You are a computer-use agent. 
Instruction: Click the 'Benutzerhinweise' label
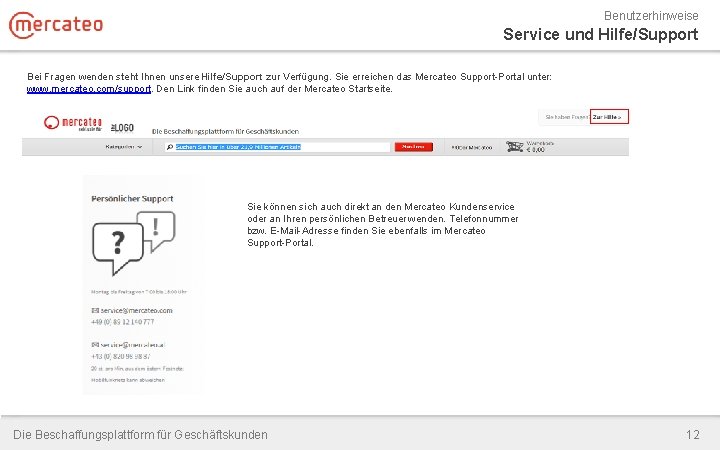click(651, 16)
